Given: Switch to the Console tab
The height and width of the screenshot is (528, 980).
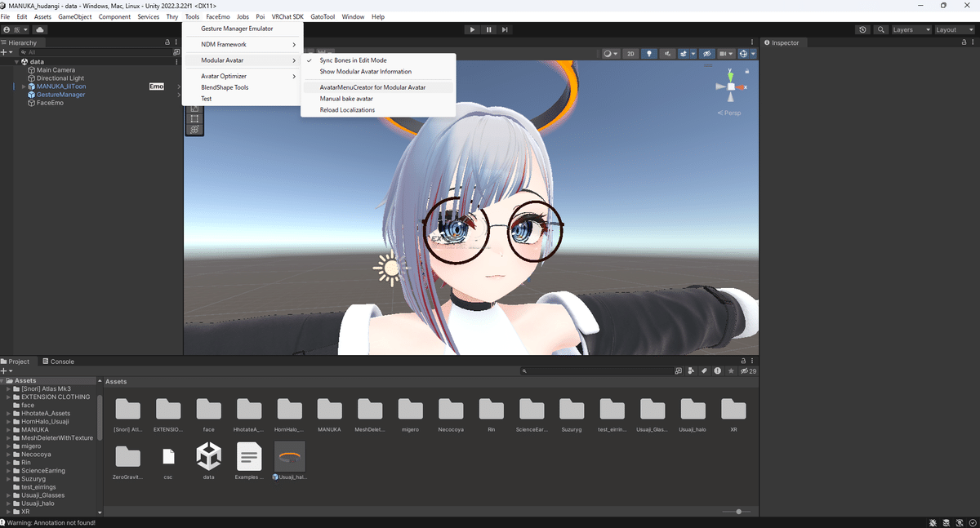Looking at the screenshot, I should click(x=57, y=362).
